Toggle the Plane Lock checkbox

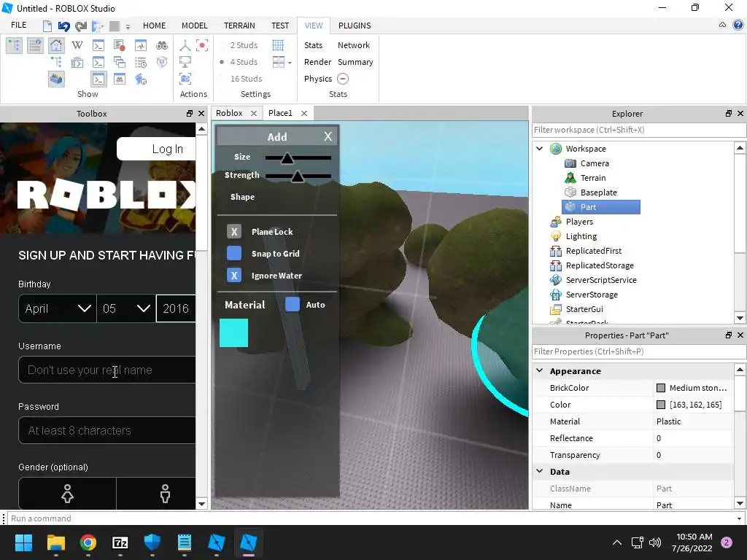[234, 231]
